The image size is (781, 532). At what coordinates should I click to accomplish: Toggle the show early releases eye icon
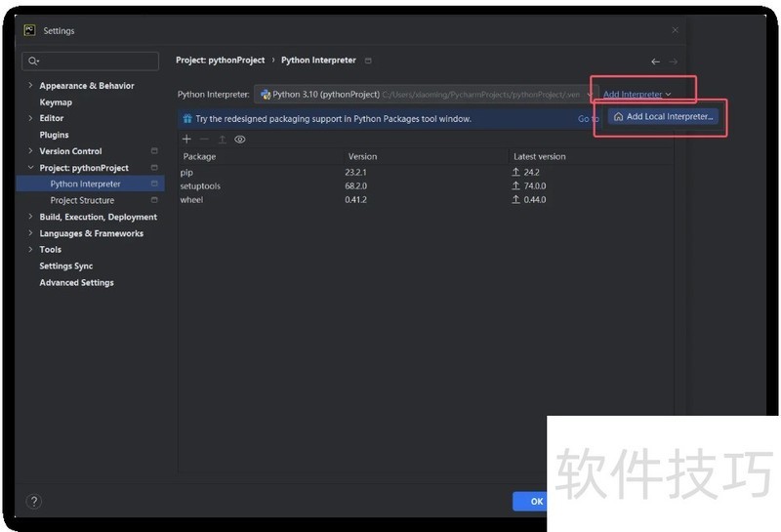239,140
